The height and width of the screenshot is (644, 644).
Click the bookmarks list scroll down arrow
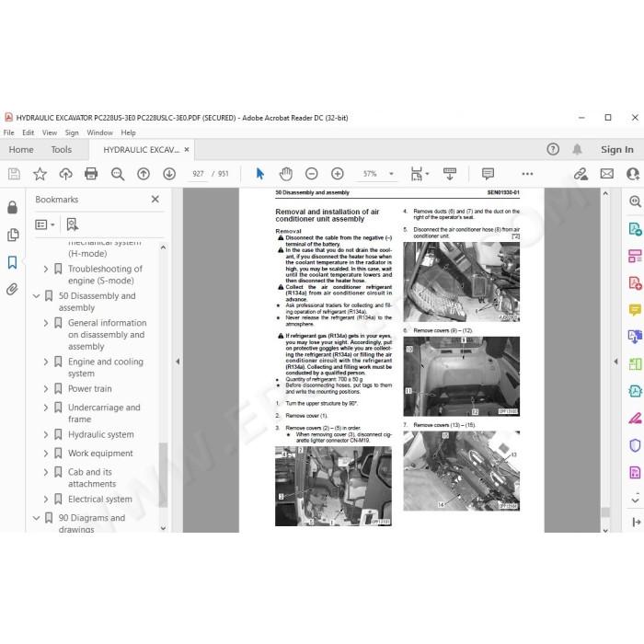163,528
